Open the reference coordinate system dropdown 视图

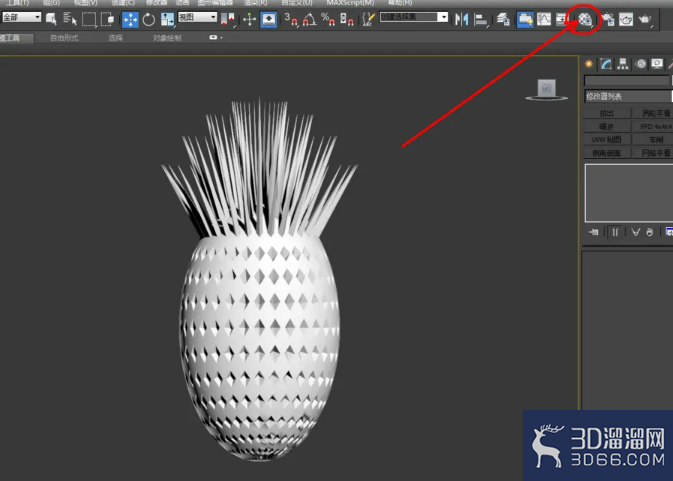197,17
